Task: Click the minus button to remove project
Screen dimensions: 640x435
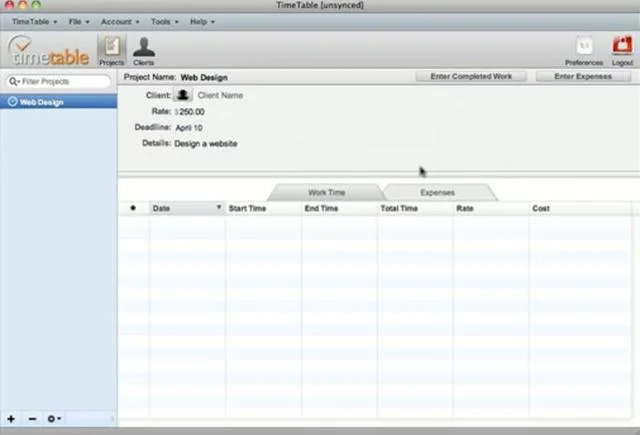Action: coord(33,419)
